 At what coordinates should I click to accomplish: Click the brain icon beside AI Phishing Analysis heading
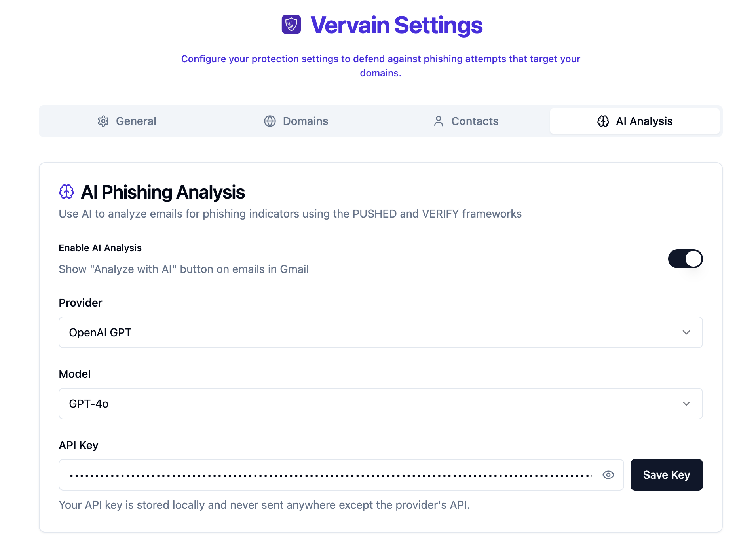point(66,192)
